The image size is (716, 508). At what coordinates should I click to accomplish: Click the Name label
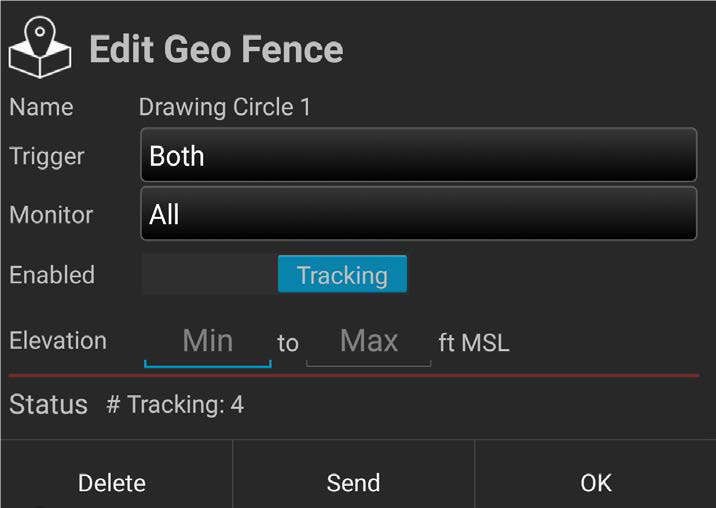41,107
